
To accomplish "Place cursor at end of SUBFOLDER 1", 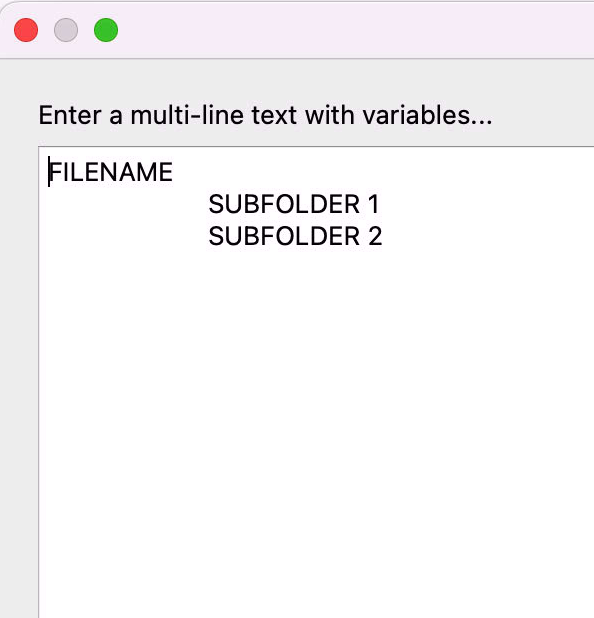I will [380, 204].
